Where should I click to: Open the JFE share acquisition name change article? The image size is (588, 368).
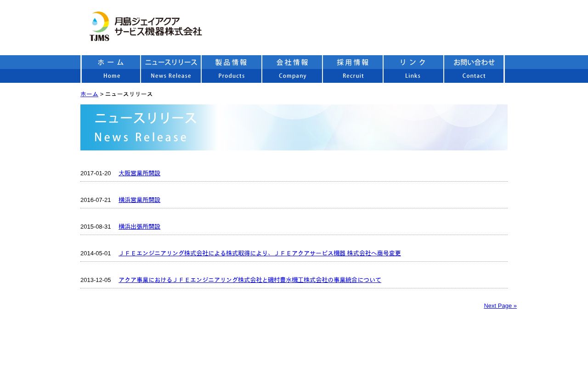260,253
